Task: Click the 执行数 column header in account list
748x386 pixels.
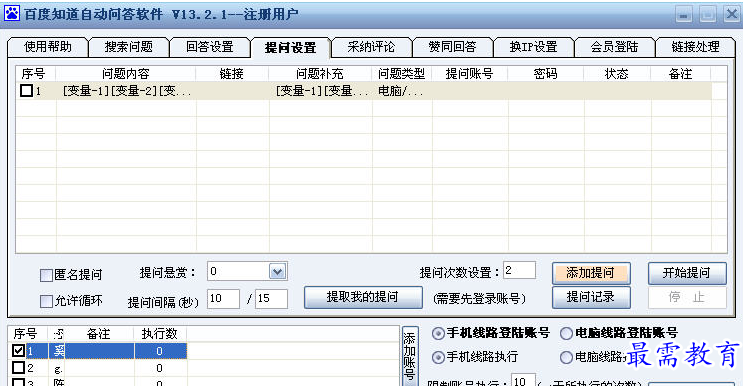Action: coord(160,334)
